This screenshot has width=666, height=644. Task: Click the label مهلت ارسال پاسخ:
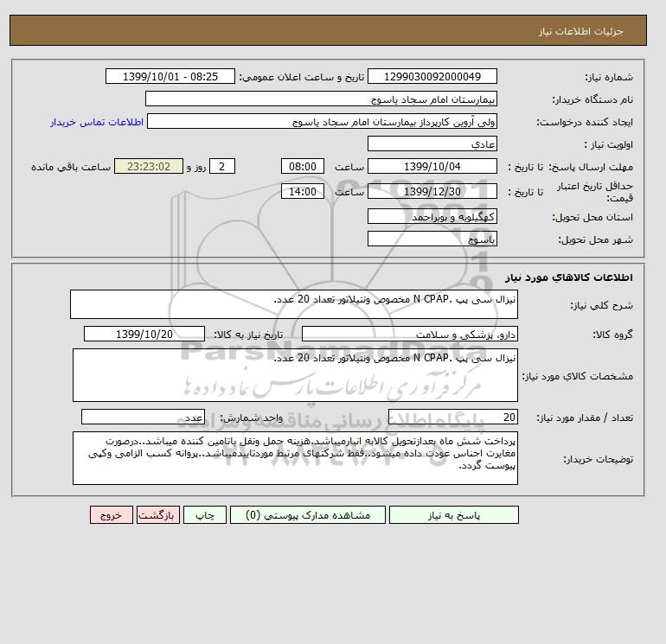pyautogui.click(x=591, y=167)
